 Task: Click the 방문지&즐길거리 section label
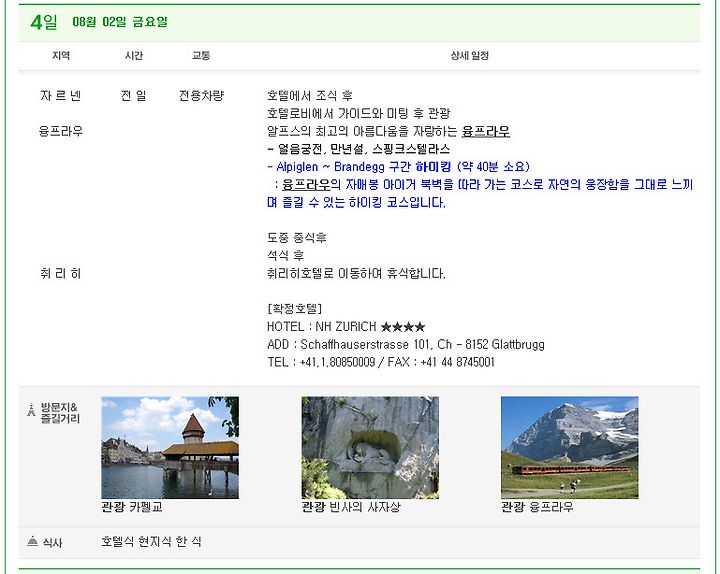click(60, 413)
